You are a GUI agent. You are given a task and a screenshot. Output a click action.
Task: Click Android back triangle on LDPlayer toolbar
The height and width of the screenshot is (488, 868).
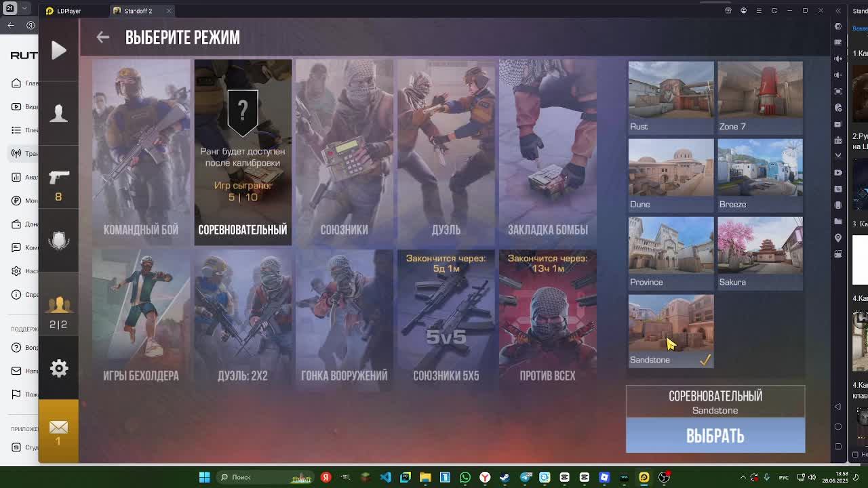coord(838,407)
